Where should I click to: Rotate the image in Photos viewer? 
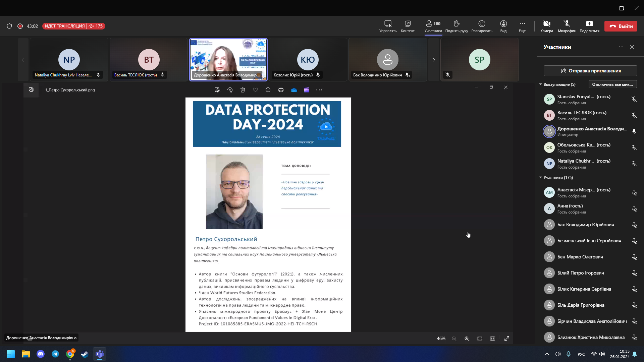pos(230,90)
